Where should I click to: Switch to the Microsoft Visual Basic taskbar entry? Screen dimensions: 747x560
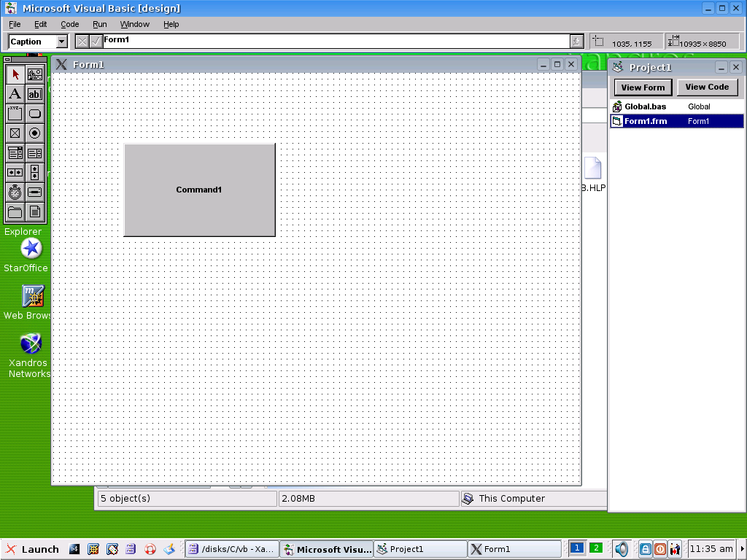(x=326, y=549)
